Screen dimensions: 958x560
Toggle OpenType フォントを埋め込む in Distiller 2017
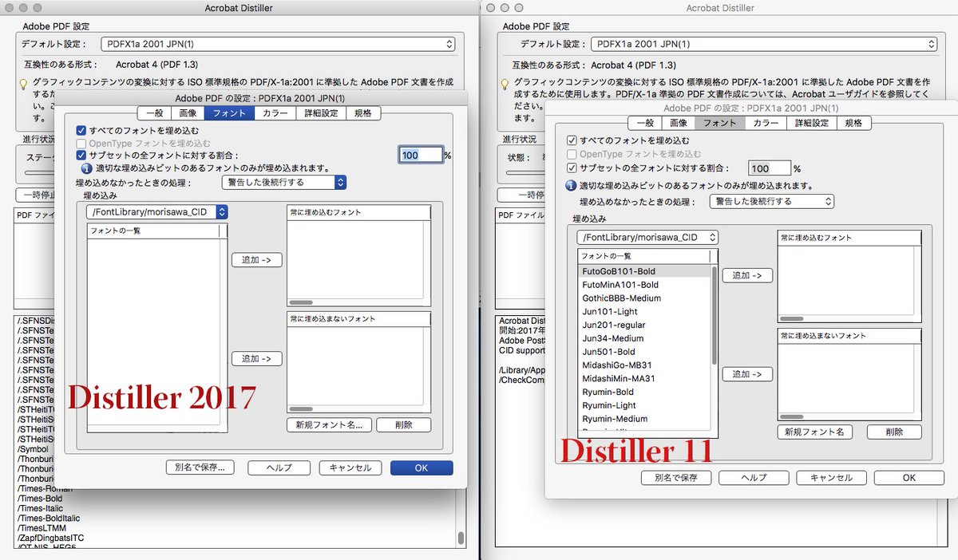(81, 143)
